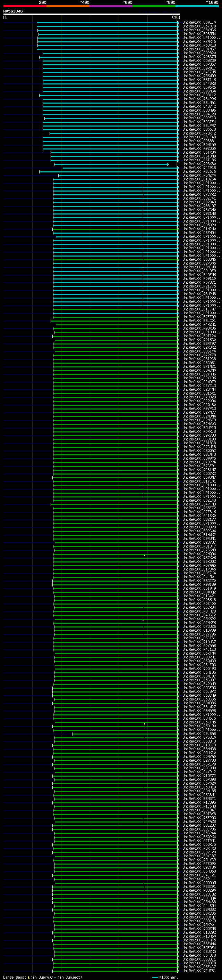This screenshot has width=222, height=980.
Task: Select the query name AV563846
Action: click(x=13, y=11)
